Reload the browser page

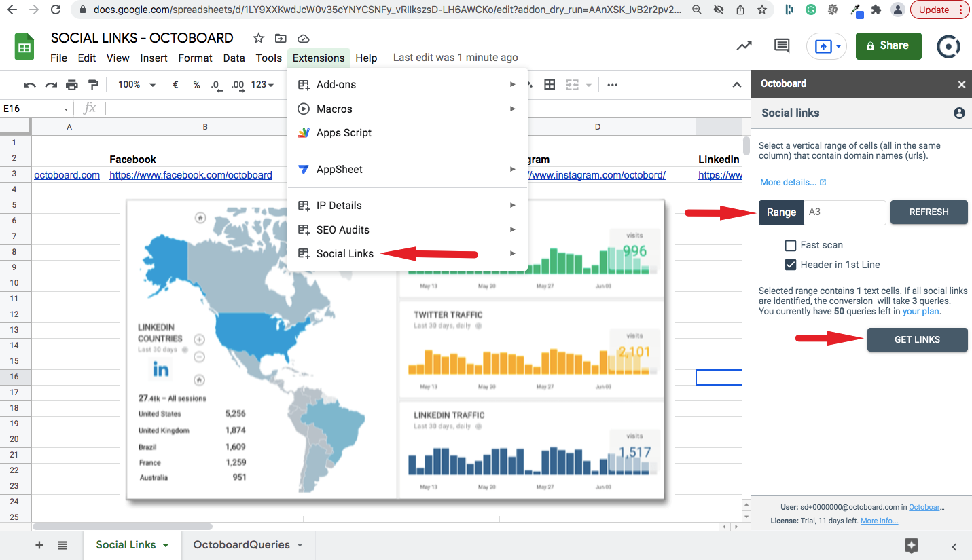(x=56, y=10)
